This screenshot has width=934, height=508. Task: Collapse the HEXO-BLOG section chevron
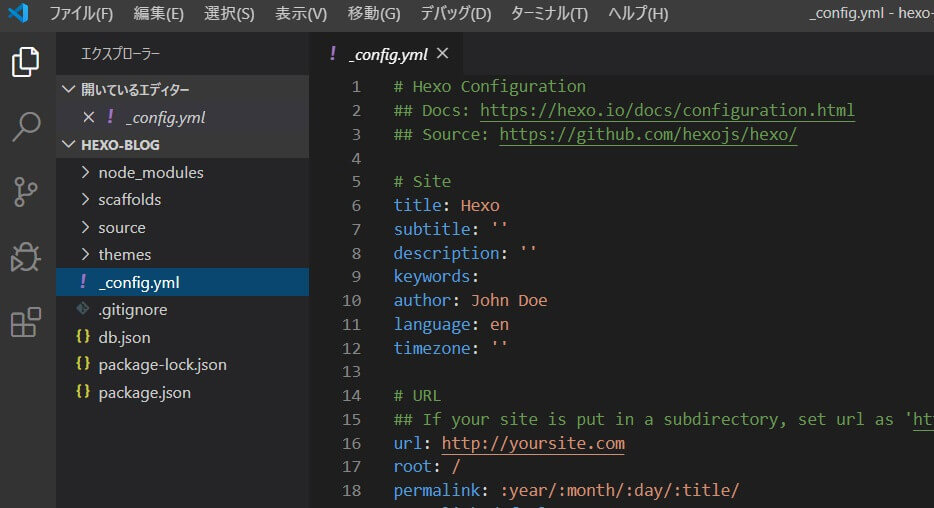(x=69, y=144)
